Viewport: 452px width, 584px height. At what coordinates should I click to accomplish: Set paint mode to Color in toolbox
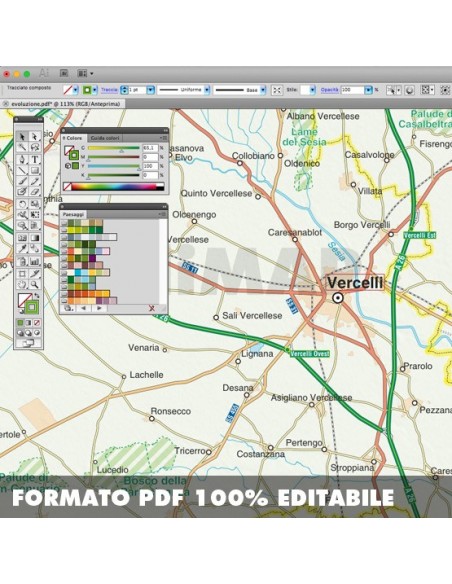tap(20, 323)
